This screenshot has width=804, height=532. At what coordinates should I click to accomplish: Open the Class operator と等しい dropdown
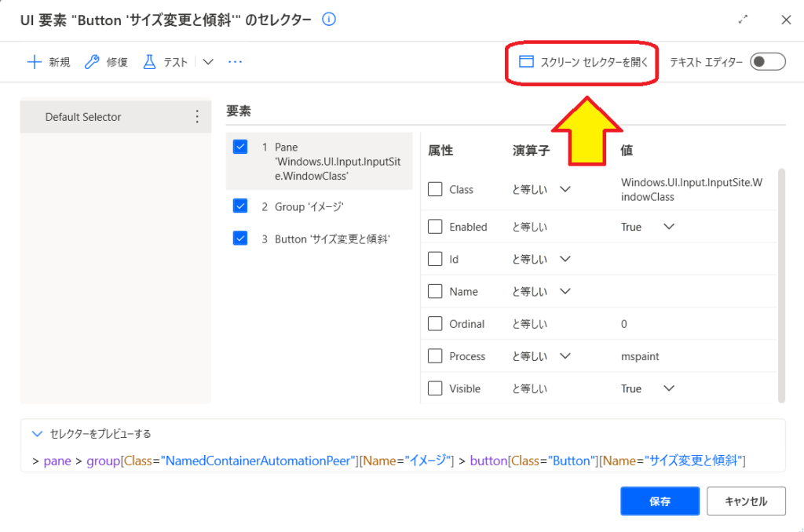click(x=565, y=189)
